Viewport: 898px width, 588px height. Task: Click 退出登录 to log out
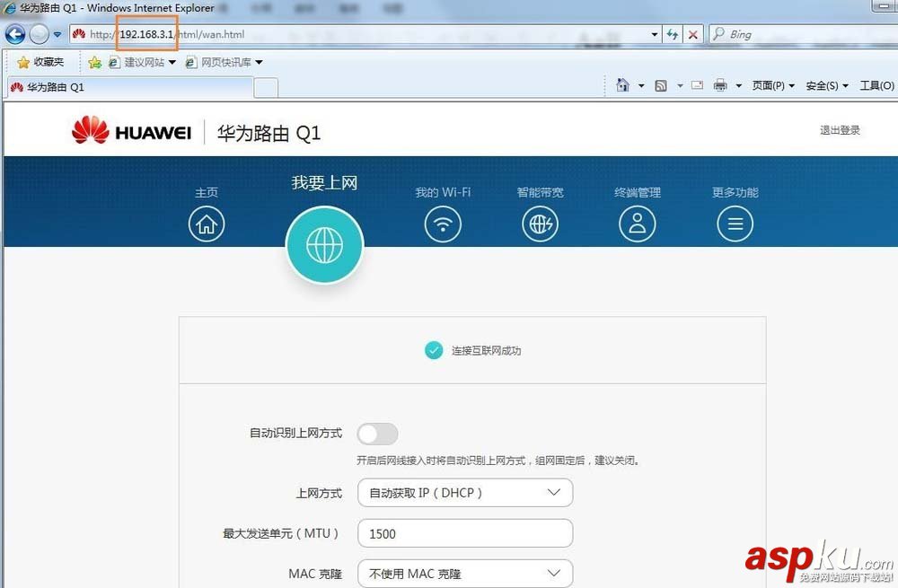[x=839, y=128]
